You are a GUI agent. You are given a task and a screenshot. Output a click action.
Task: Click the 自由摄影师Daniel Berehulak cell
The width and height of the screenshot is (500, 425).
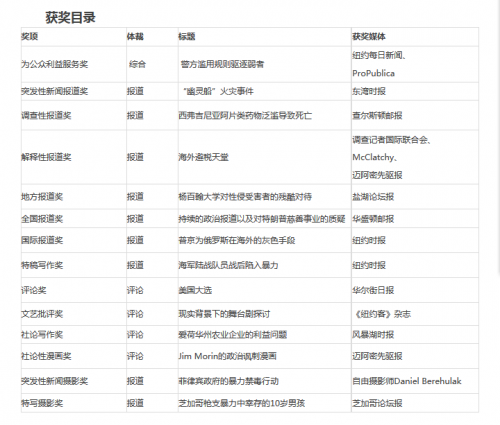(x=407, y=381)
